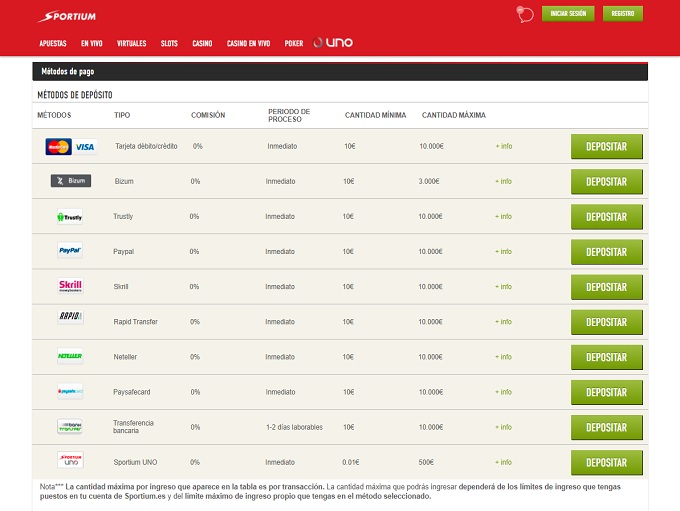
Task: Expand + info for Paypal row
Action: point(503,252)
